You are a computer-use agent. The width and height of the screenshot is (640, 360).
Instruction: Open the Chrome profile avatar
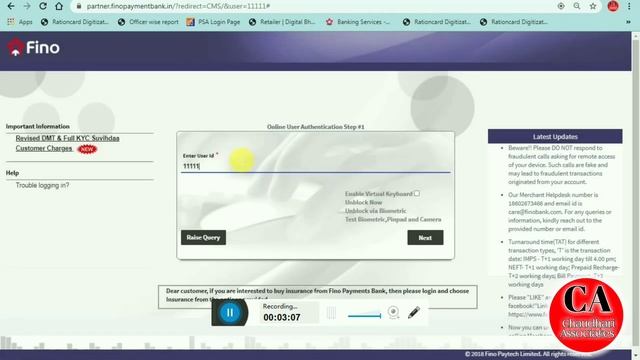click(x=613, y=6)
